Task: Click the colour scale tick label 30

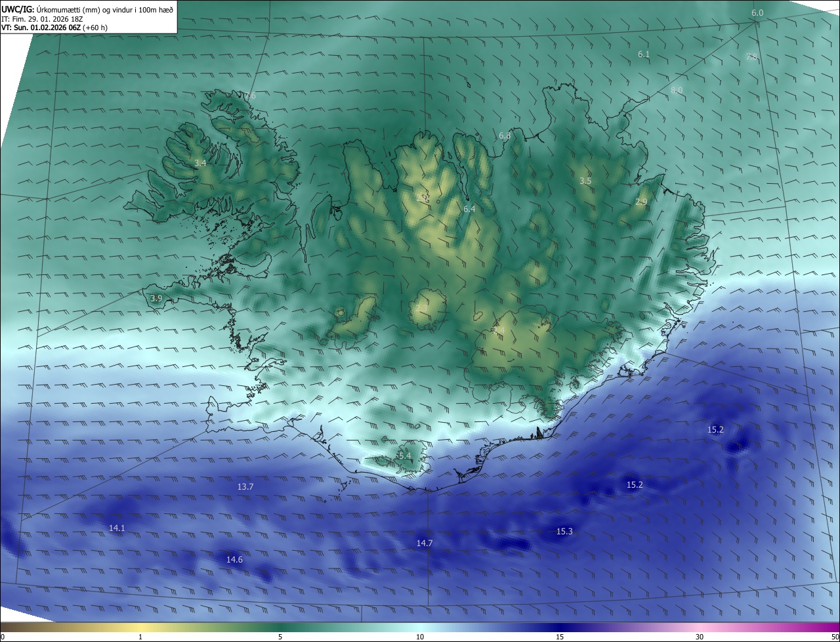Action: (700, 637)
